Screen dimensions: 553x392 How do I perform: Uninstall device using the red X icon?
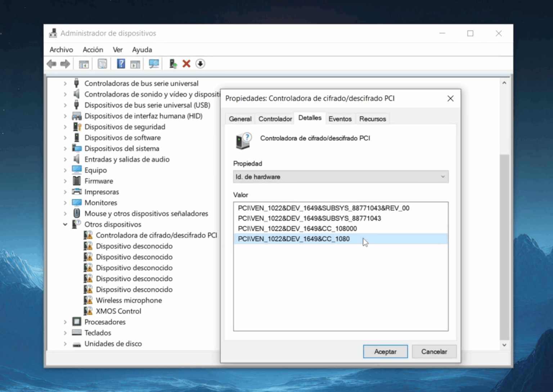coord(186,64)
